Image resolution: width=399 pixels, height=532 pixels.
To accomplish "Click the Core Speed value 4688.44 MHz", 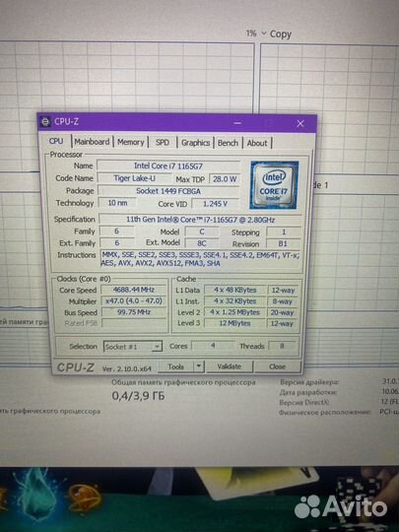I will click(134, 290).
